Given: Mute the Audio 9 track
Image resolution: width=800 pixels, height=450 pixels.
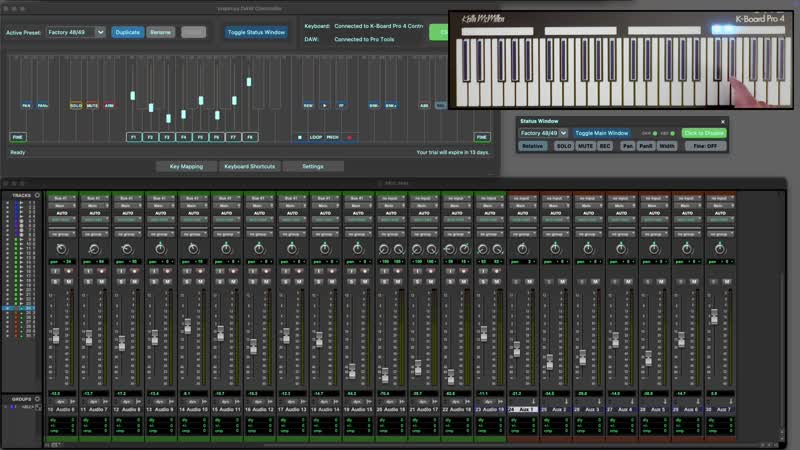Looking at the screenshot, I should [x=167, y=282].
